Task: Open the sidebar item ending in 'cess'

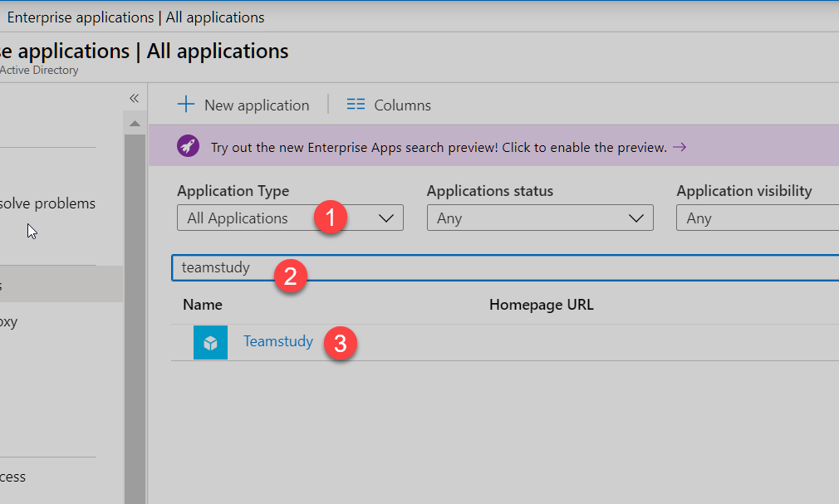Action: pyautogui.click(x=12, y=477)
